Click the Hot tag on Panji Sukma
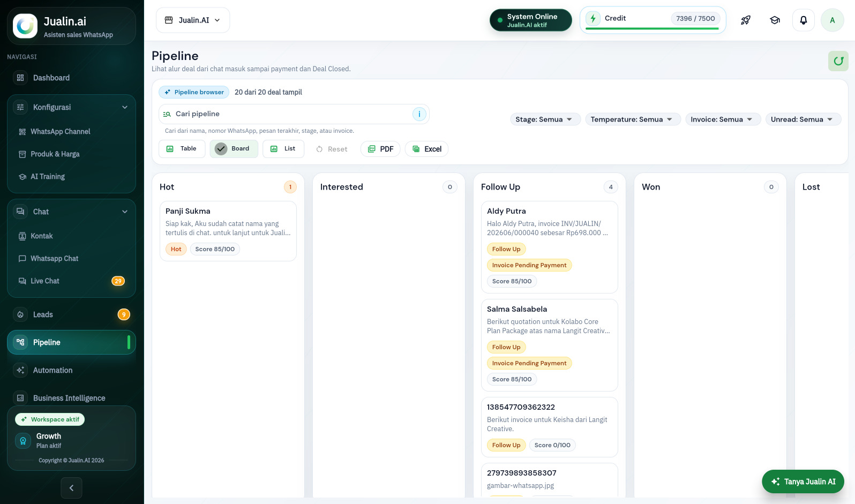855x504 pixels. pos(176,249)
